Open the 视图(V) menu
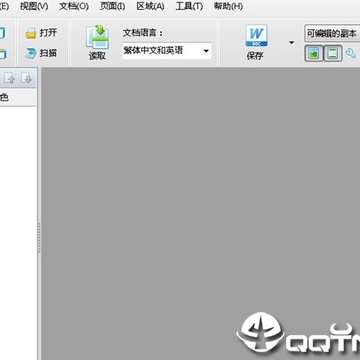This screenshot has width=360, height=360. (x=34, y=6)
